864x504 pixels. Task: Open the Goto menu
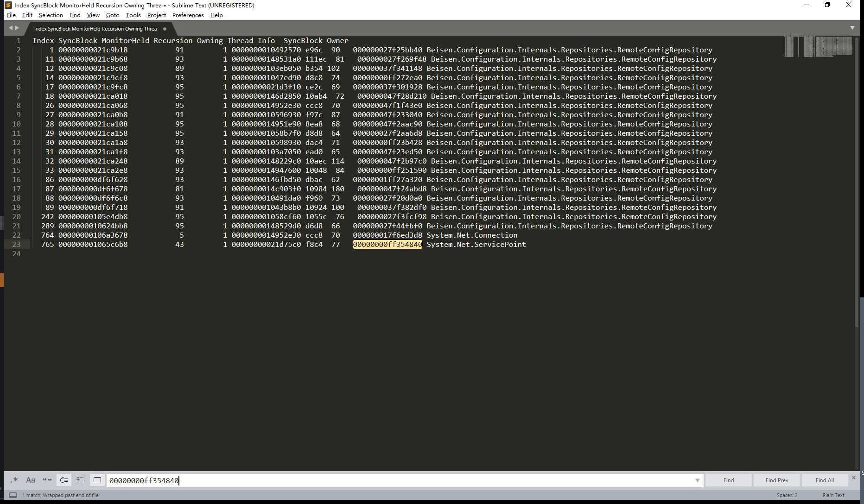point(113,15)
